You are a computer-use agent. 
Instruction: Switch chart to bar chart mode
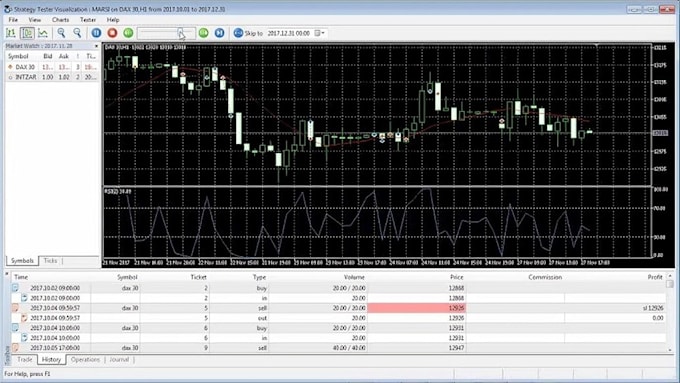pos(10,33)
